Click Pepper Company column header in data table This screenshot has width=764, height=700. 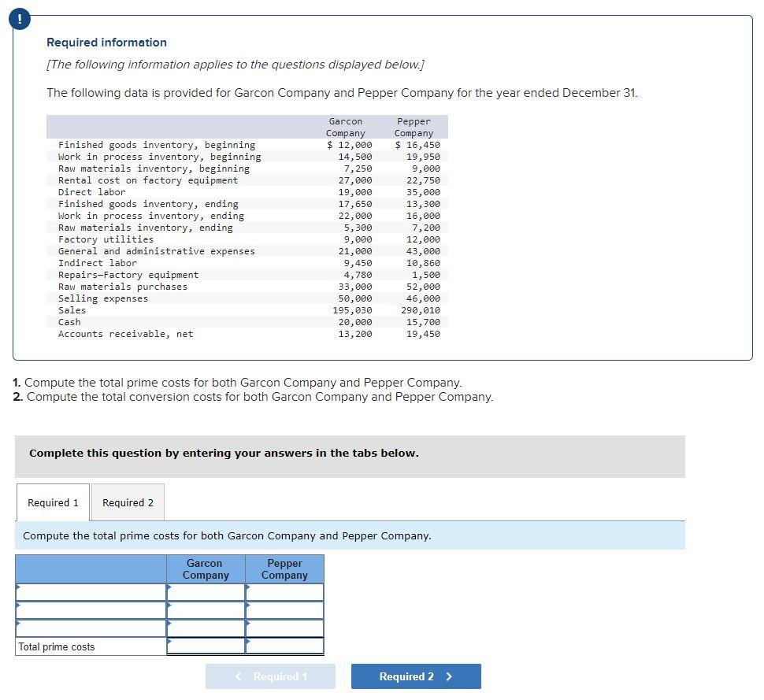pyautogui.click(x=414, y=127)
